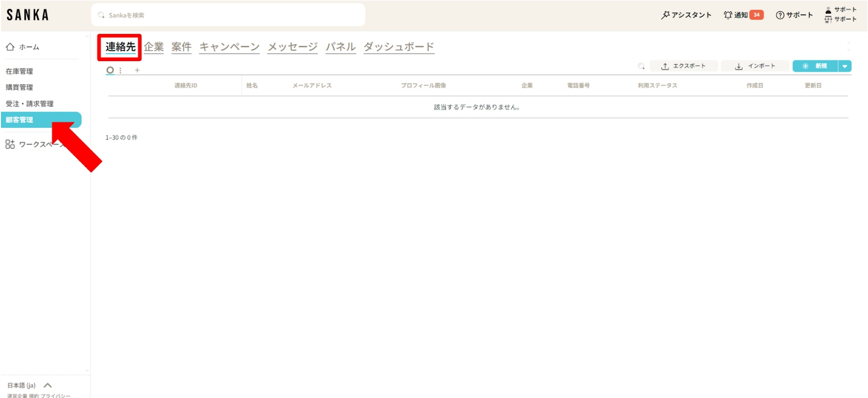This screenshot has height=398, width=868.
Task: Open the three-dot view options menu
Action: click(121, 70)
